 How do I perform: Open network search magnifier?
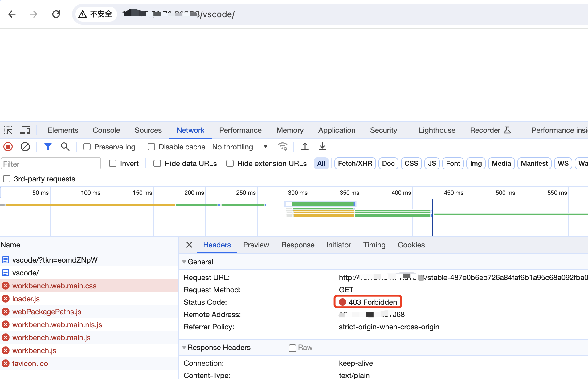(65, 147)
